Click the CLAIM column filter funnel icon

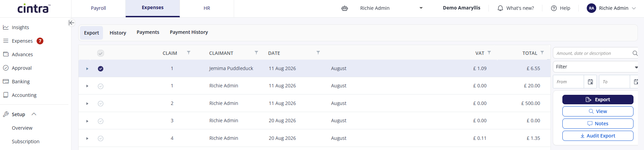pos(189,52)
